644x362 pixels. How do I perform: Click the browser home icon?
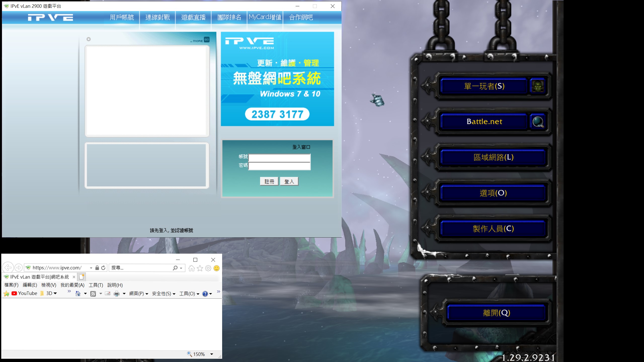pos(191,268)
